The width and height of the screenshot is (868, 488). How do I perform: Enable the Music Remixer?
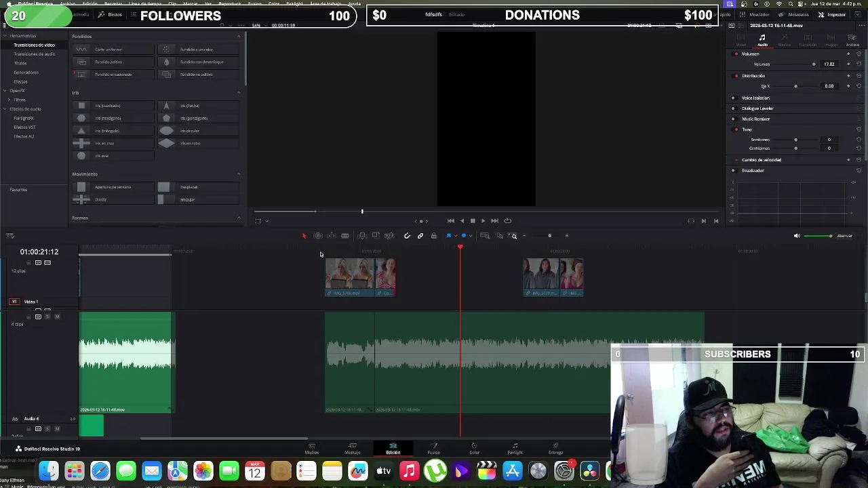coord(733,119)
